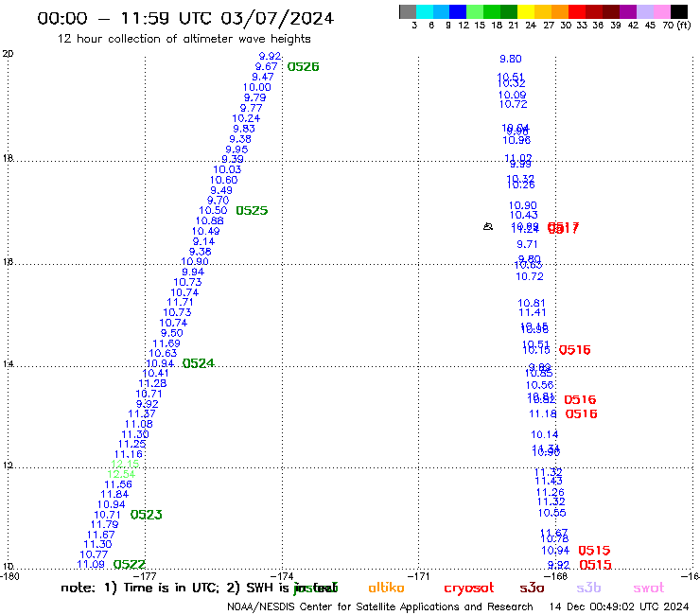Click the cryosat satellite legend label
700x615 pixels.
point(469,588)
